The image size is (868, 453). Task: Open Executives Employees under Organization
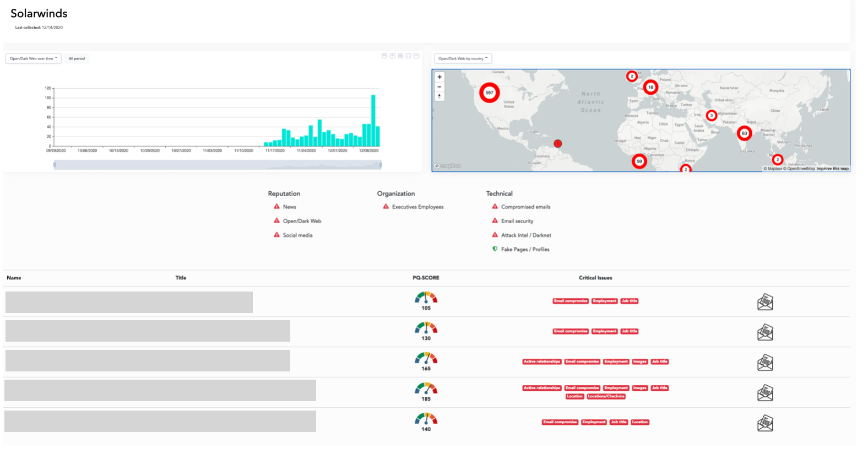tap(417, 207)
